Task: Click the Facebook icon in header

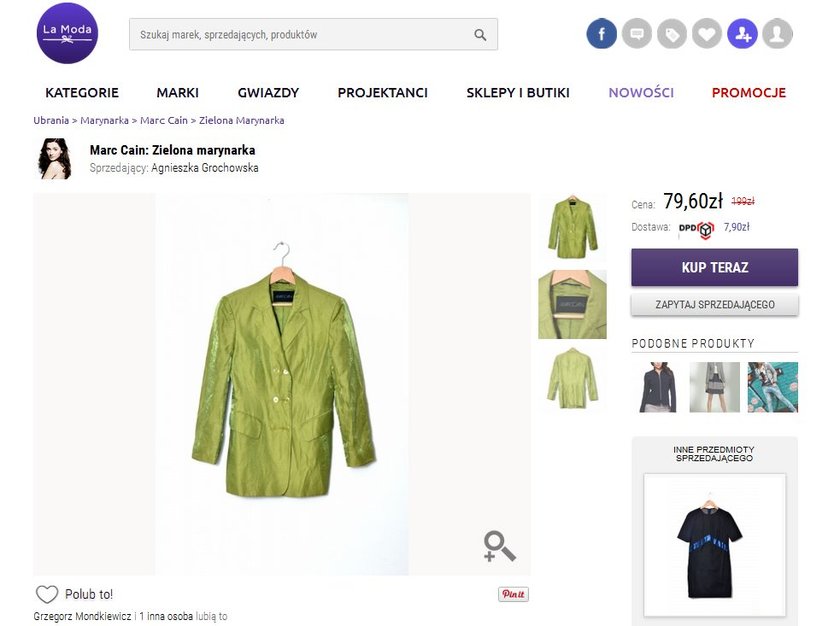Action: [x=601, y=34]
